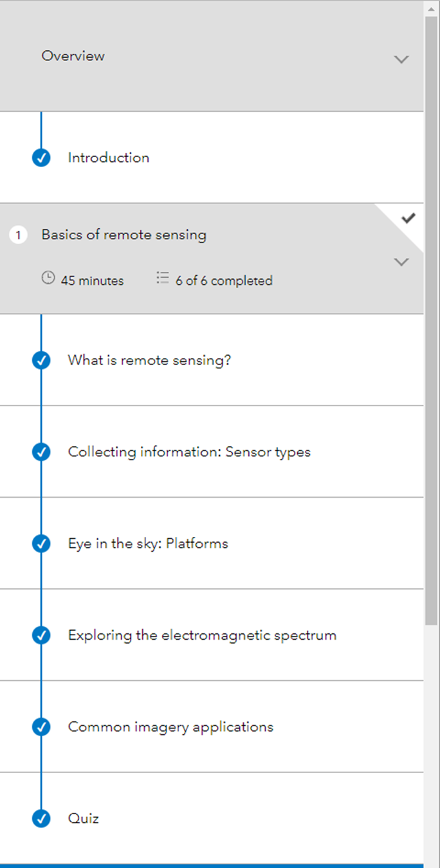Click the clock icon beside 45 minutes

tap(48, 278)
